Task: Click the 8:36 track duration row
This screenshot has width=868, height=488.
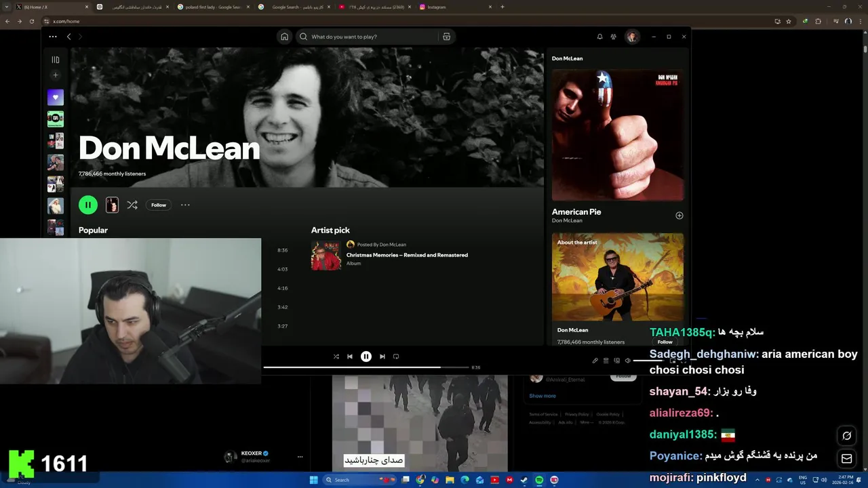Action: tap(283, 250)
